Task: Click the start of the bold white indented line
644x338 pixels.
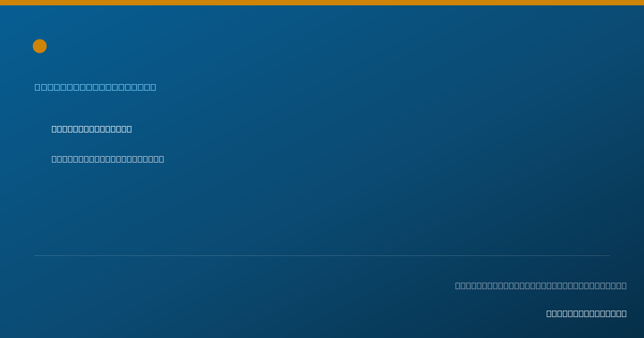Action: (54, 129)
